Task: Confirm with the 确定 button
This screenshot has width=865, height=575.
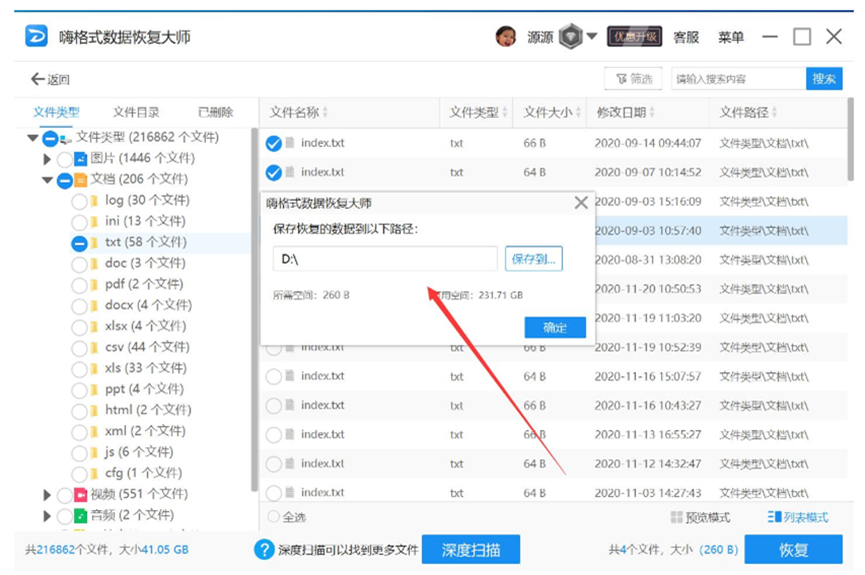Action: point(555,327)
